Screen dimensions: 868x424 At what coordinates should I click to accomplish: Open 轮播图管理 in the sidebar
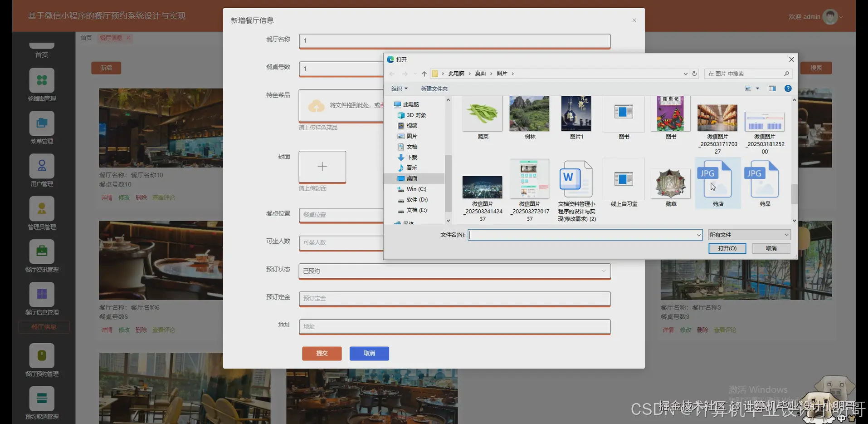42,85
